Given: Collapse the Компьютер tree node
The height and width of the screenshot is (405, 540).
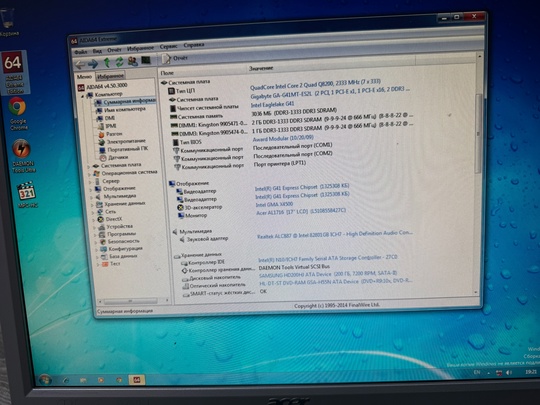Looking at the screenshot, I should pos(83,96).
